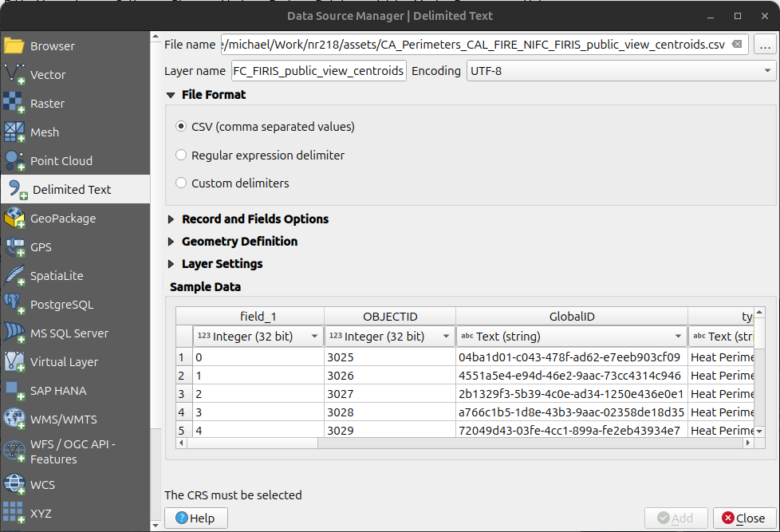Select the Vector layer source icon
The width and height of the screenshot is (780, 532).
pos(14,74)
